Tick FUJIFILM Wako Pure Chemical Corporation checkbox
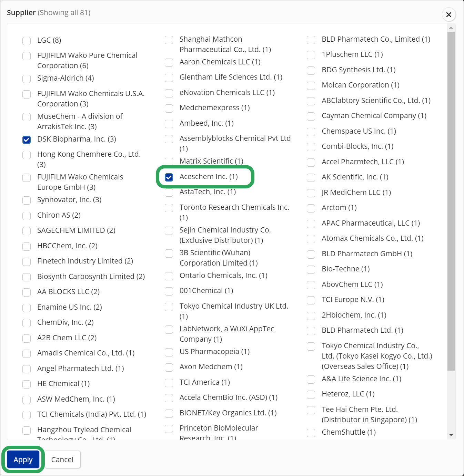464x476 pixels. [x=27, y=56]
